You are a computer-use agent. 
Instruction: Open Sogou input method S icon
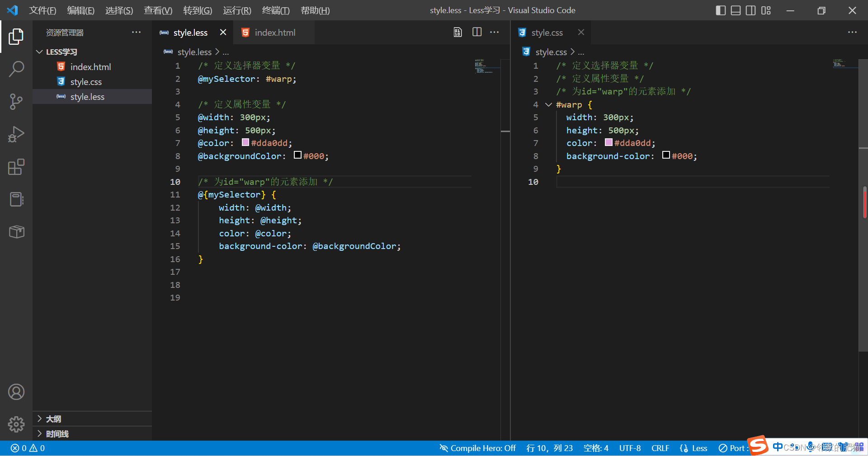click(x=758, y=446)
